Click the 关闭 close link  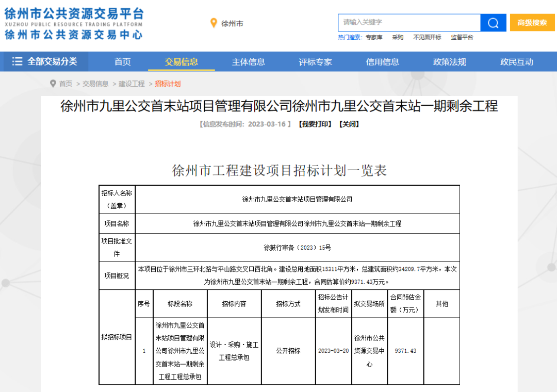click(x=349, y=124)
